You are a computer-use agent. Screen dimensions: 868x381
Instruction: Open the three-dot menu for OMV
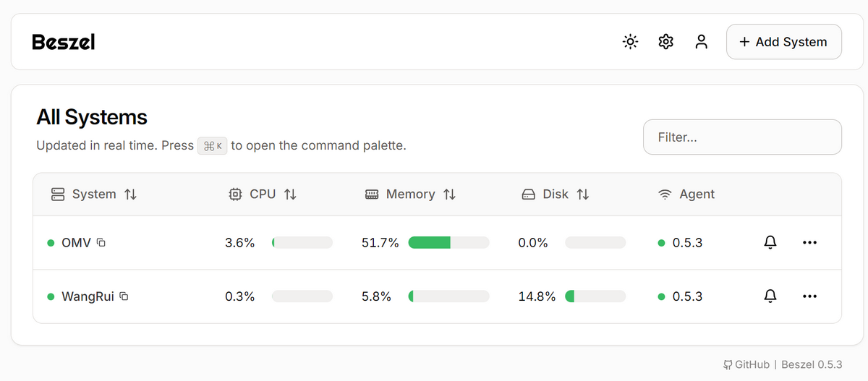[x=809, y=243]
